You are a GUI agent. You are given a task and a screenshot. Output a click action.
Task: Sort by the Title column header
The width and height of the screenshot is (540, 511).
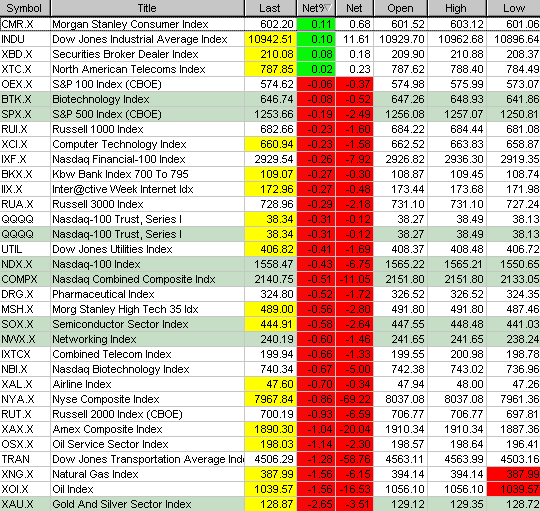tap(147, 8)
